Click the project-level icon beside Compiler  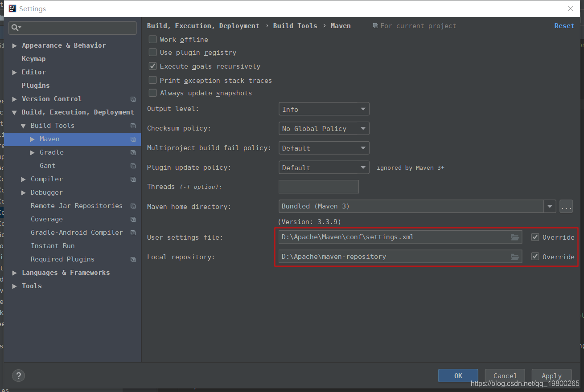133,179
